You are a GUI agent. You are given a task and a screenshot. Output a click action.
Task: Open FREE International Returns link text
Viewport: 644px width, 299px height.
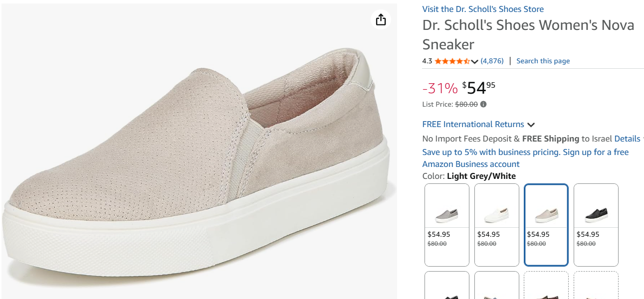click(x=473, y=125)
